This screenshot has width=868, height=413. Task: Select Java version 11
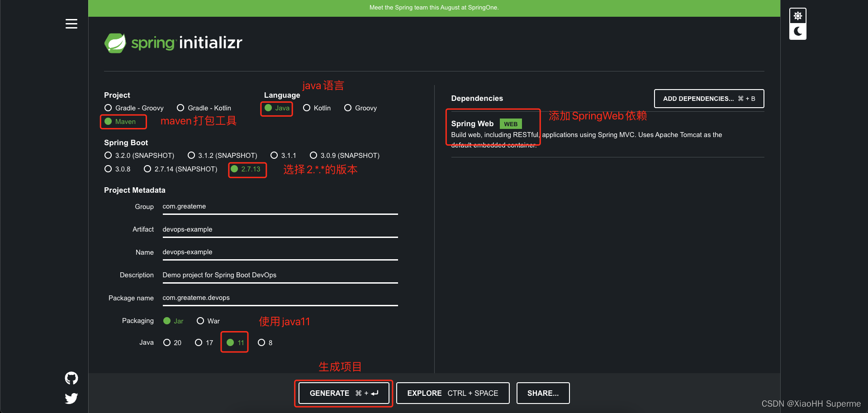coord(235,343)
